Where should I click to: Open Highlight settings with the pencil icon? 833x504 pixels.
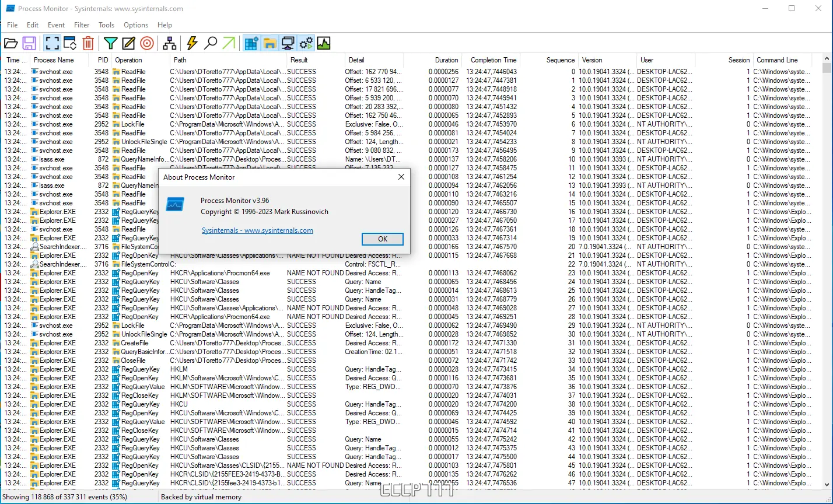(x=128, y=43)
